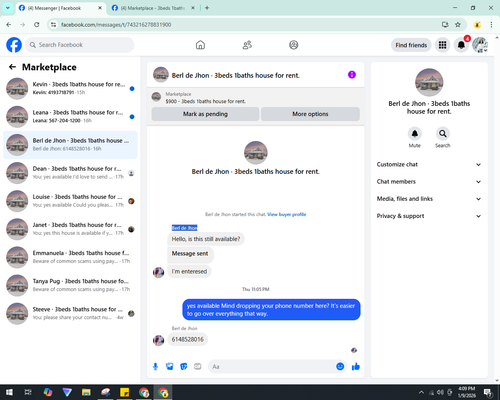Image resolution: width=500 pixels, height=400 pixels.
Task: Show hidden system tray icons
Action: [421, 392]
